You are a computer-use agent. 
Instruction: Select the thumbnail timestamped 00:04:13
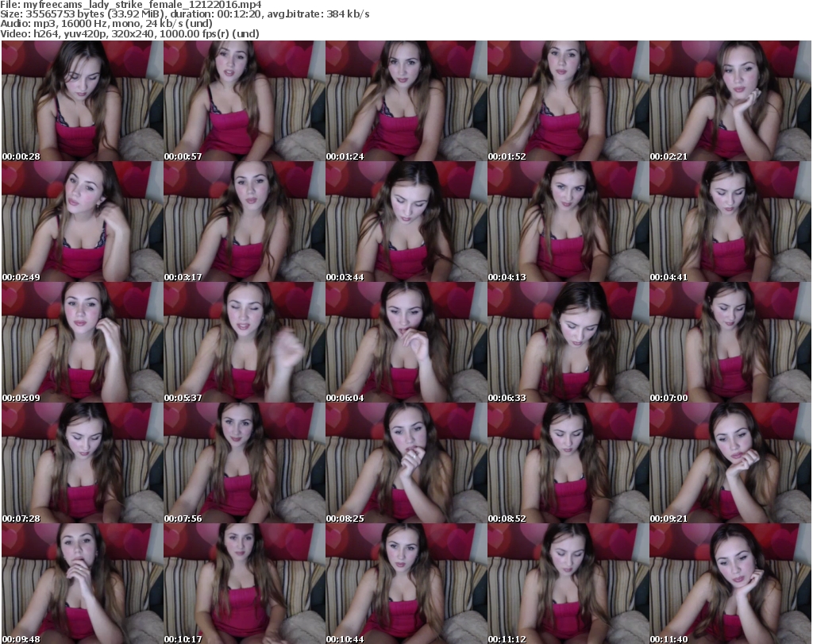click(568, 222)
